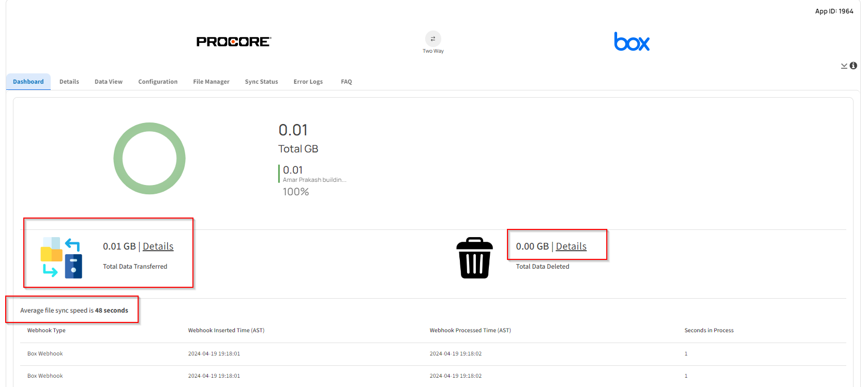
Task: Collapse the header using the chevron icon
Action: 844,66
